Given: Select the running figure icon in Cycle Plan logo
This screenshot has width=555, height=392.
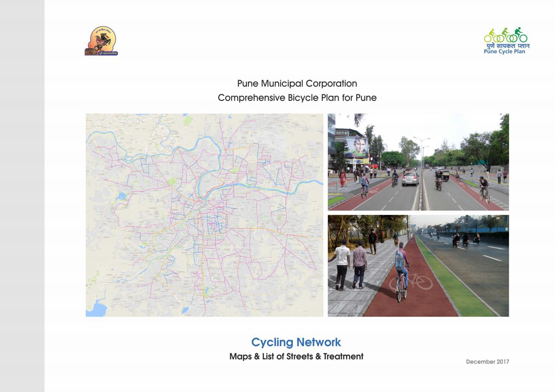Looking at the screenshot, I should coord(518,33).
